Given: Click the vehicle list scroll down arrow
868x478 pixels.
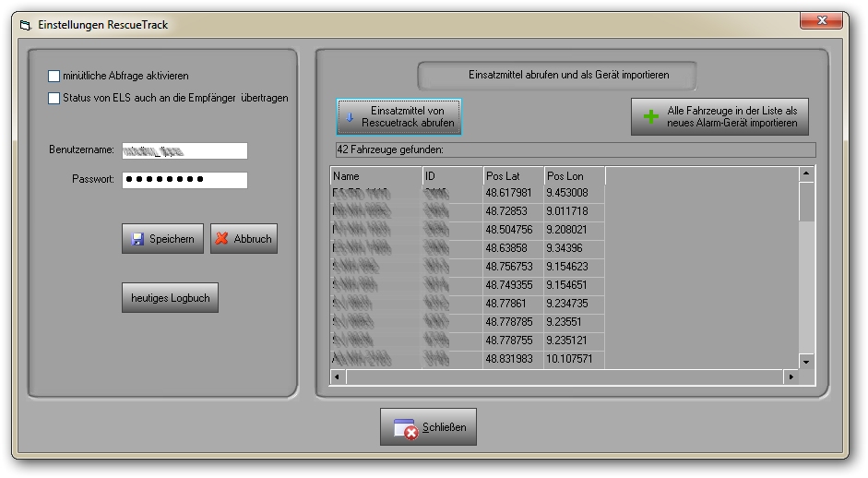Looking at the screenshot, I should 806,362.
